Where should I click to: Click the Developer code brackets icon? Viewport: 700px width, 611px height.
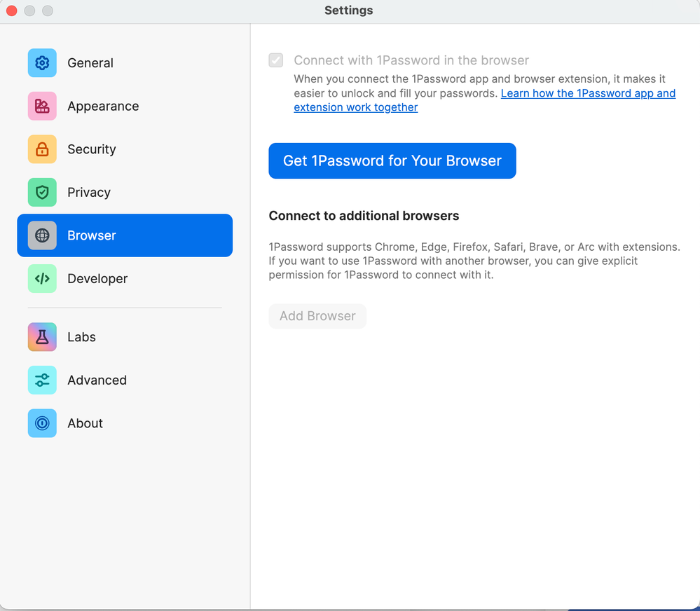click(x=42, y=279)
